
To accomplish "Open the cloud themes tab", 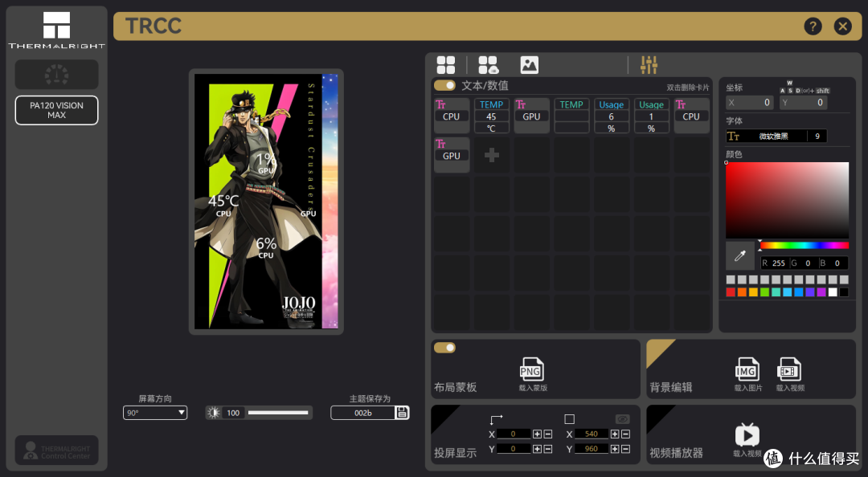I will [489, 65].
